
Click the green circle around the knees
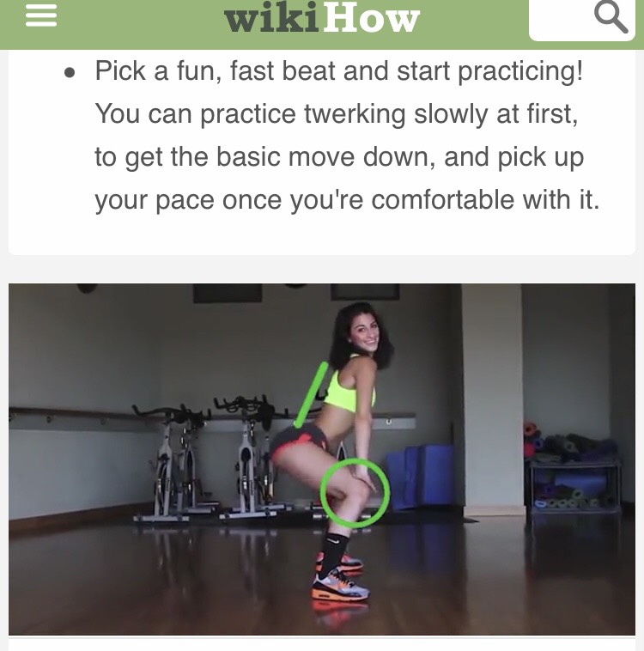point(355,493)
